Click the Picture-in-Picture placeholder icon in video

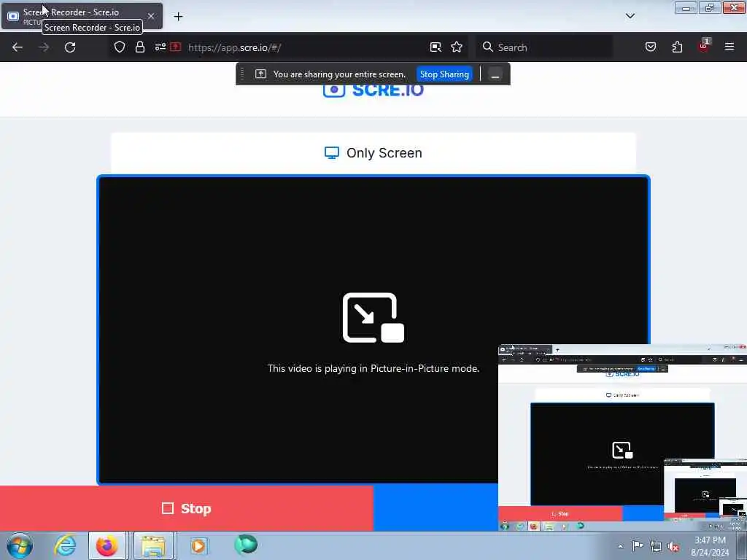(x=373, y=318)
